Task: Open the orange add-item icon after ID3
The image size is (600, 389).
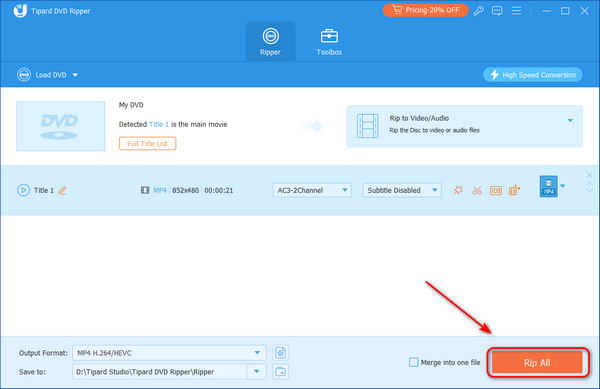Action: tap(514, 190)
